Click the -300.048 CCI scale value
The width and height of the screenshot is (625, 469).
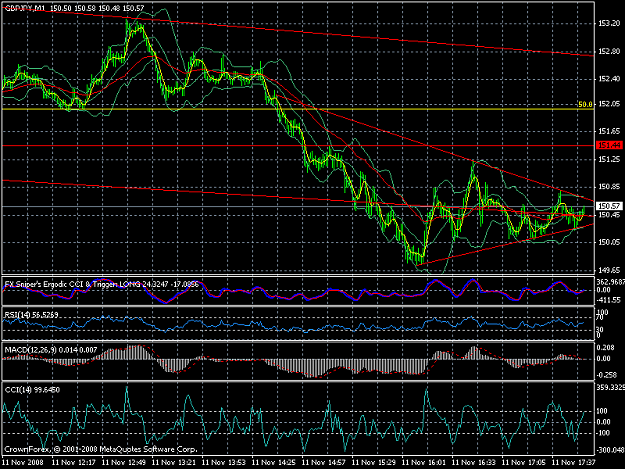pos(609,450)
